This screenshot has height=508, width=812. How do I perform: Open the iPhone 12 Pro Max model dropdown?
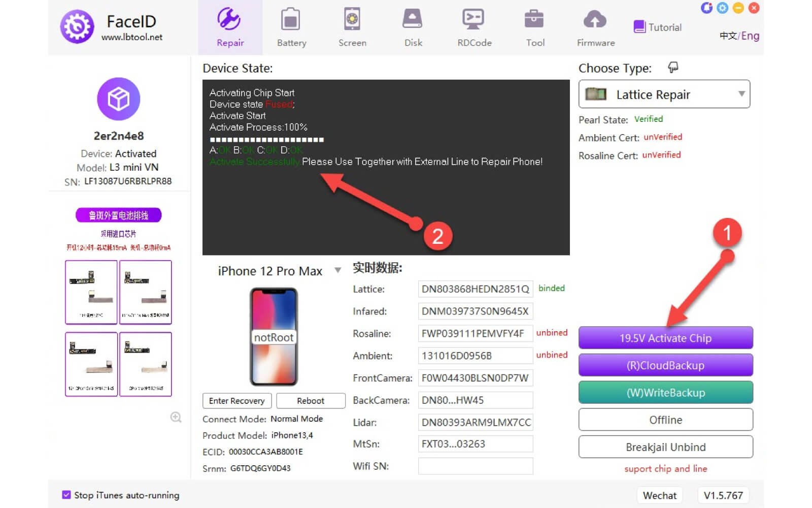tap(279, 271)
